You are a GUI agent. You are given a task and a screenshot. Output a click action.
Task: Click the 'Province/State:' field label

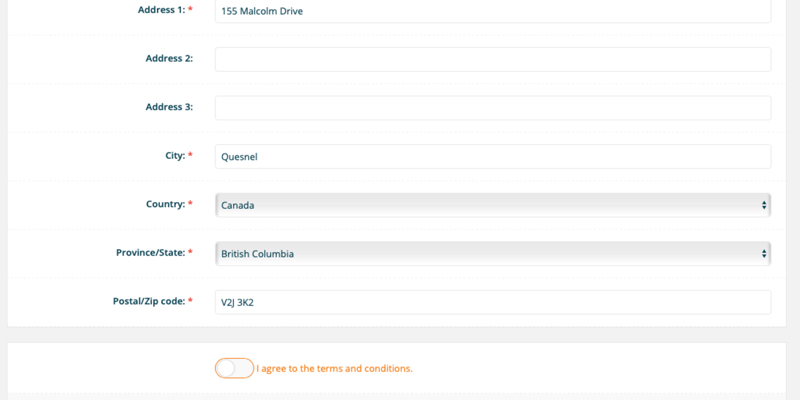tap(151, 253)
